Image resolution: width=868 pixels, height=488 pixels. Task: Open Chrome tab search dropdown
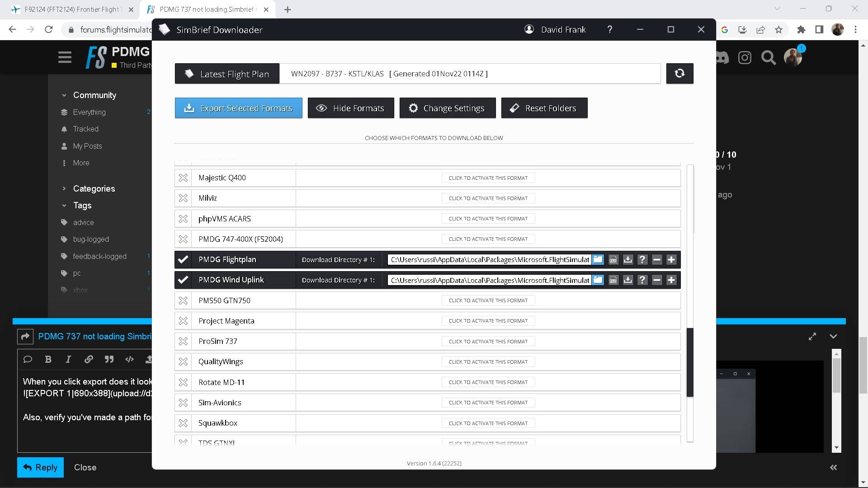tap(777, 9)
